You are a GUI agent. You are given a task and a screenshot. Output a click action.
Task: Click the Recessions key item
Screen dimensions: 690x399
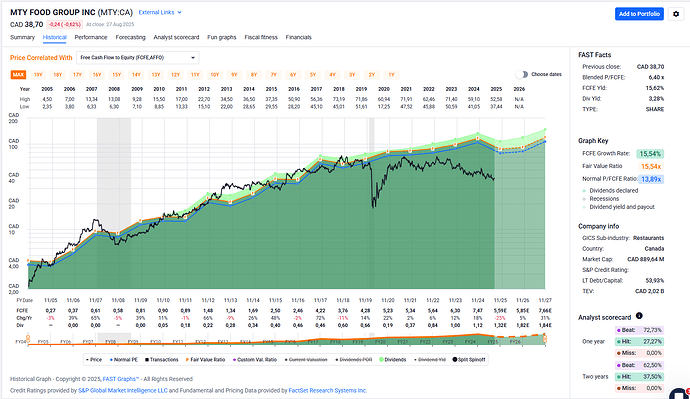coord(601,199)
